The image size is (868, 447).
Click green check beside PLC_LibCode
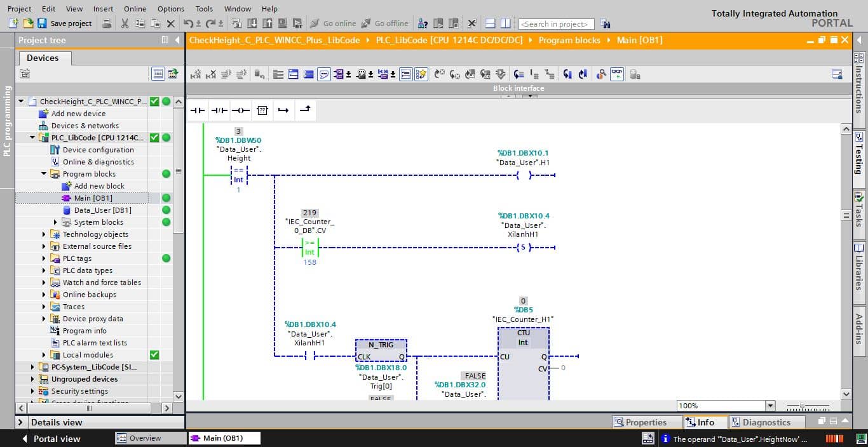(154, 137)
